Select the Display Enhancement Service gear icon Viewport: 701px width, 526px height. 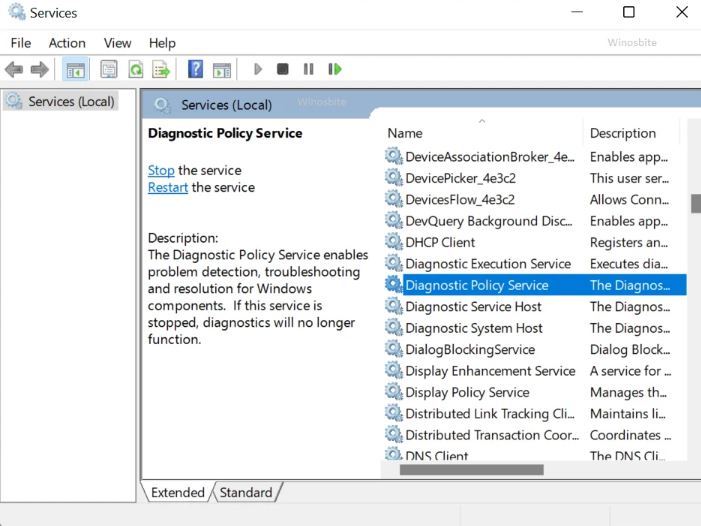(393, 370)
